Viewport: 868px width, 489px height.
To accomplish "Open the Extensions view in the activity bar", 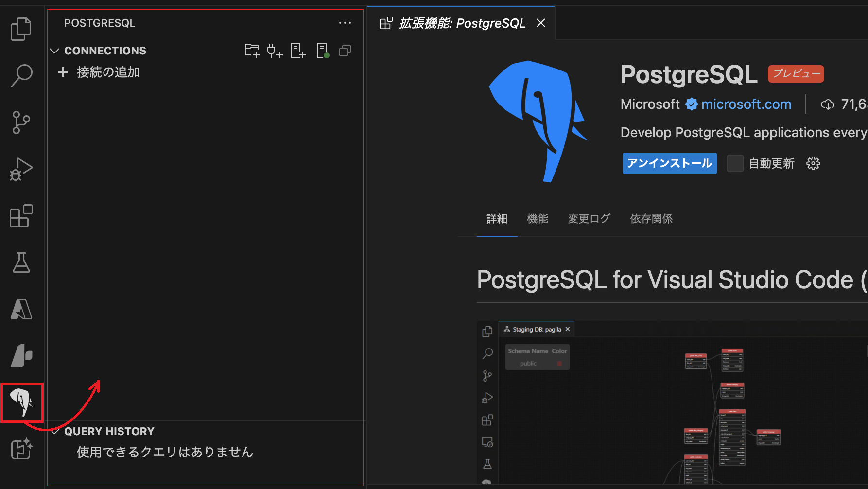I will pos(21,216).
